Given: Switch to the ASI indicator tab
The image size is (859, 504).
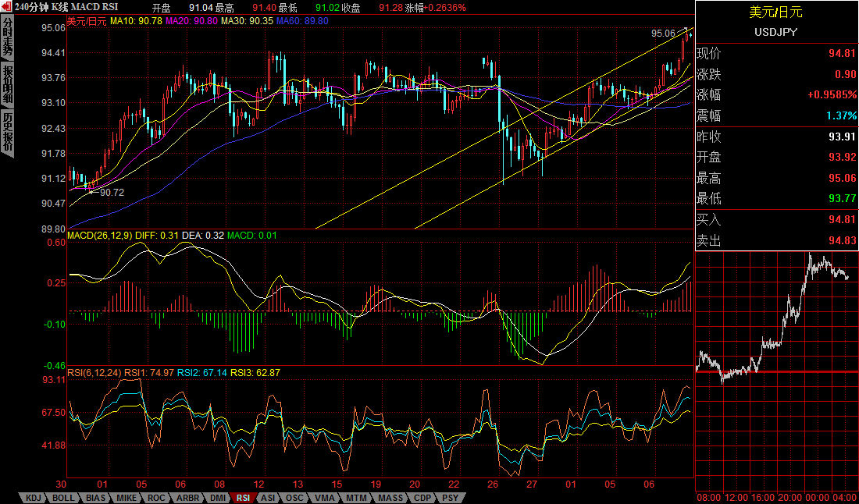Looking at the screenshot, I should [269, 498].
